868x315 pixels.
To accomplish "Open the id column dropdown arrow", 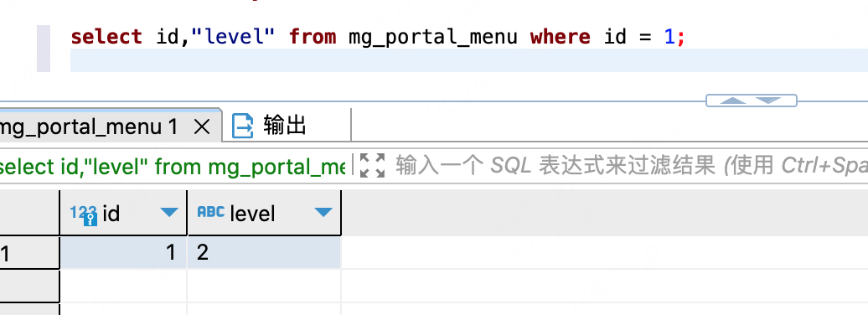I will pos(169,213).
